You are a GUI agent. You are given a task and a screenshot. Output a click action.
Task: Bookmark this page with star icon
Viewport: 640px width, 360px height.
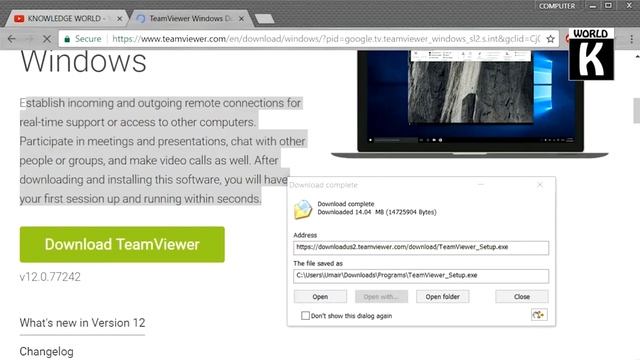pyautogui.click(x=551, y=39)
